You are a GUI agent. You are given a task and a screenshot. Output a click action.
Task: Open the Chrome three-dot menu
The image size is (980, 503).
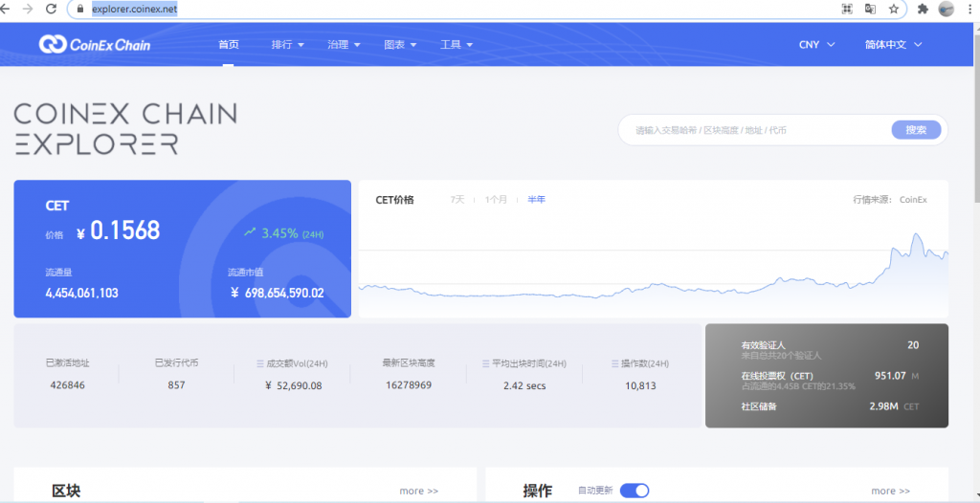(969, 9)
